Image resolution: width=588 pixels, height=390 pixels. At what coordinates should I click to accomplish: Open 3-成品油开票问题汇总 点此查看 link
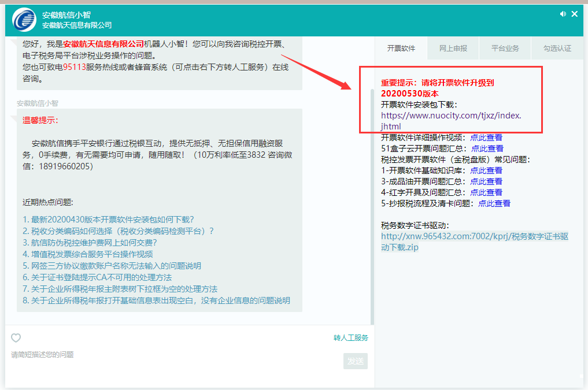pos(486,181)
